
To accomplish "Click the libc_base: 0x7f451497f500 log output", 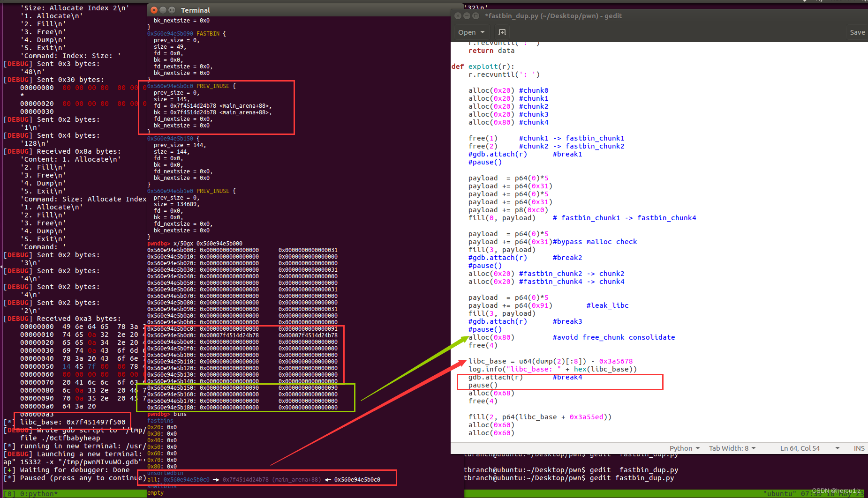I will tap(73, 422).
